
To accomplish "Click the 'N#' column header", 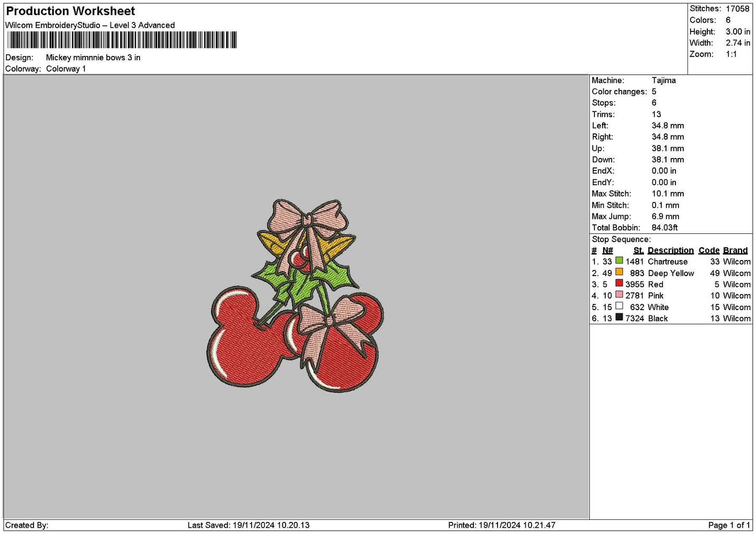I will click(607, 250).
